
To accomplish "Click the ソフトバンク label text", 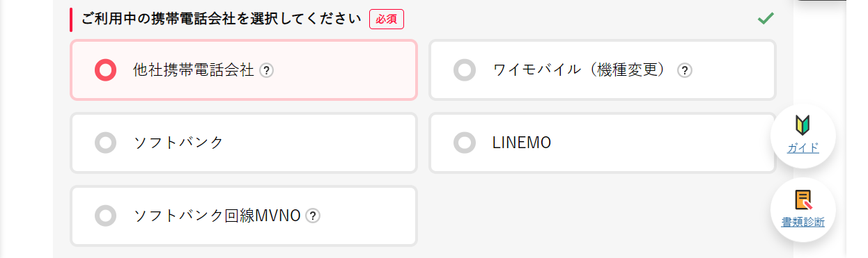I will (x=178, y=143).
